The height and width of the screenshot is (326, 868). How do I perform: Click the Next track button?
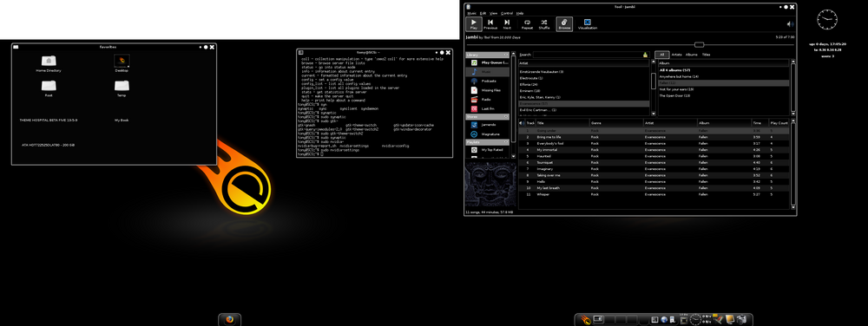coord(507,23)
